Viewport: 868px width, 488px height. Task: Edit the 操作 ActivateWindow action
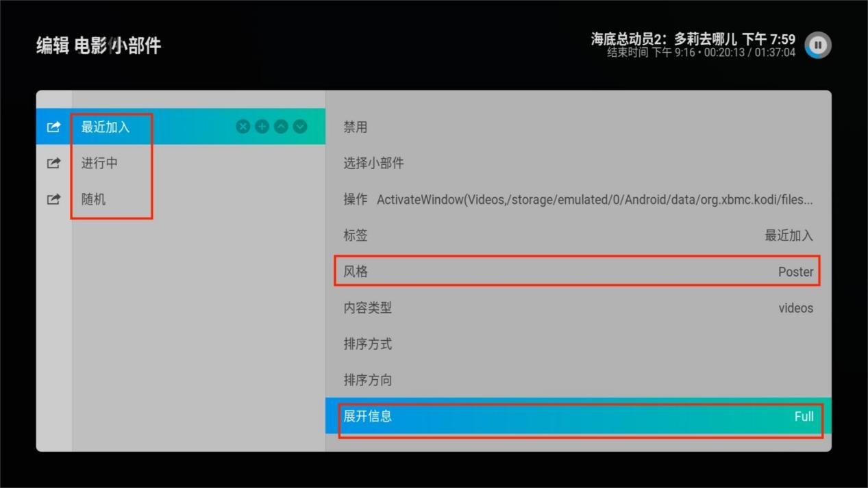(x=578, y=200)
